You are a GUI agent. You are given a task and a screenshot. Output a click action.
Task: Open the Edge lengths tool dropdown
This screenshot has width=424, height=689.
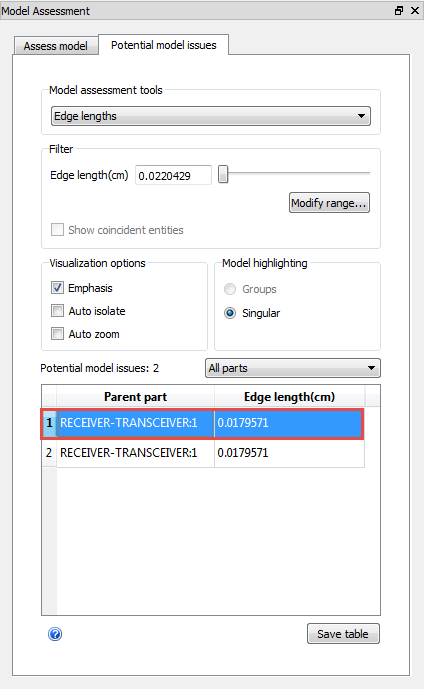[x=211, y=116]
